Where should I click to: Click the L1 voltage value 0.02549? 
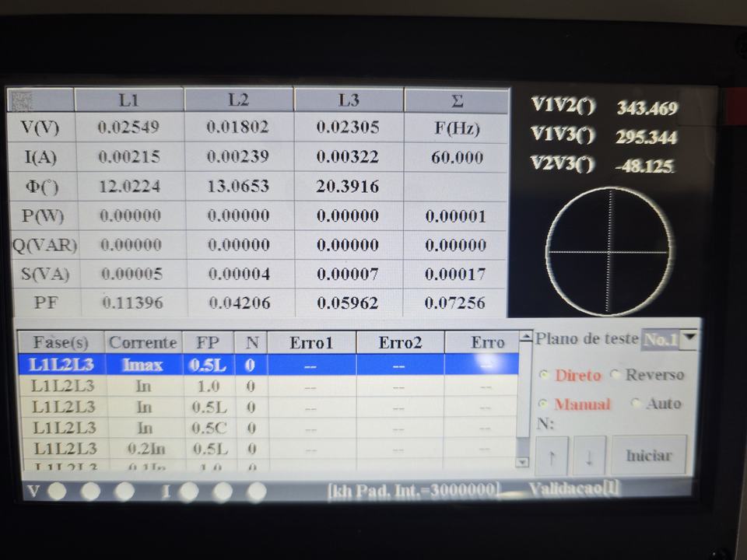pyautogui.click(x=128, y=127)
